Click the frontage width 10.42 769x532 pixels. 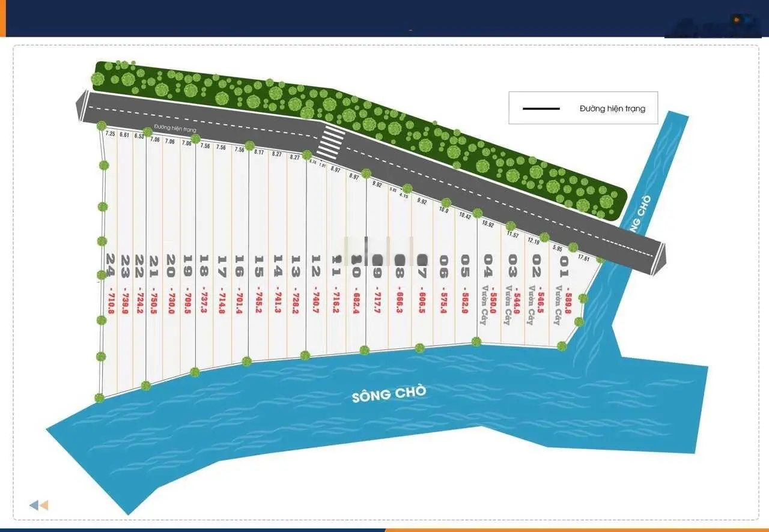[465, 216]
